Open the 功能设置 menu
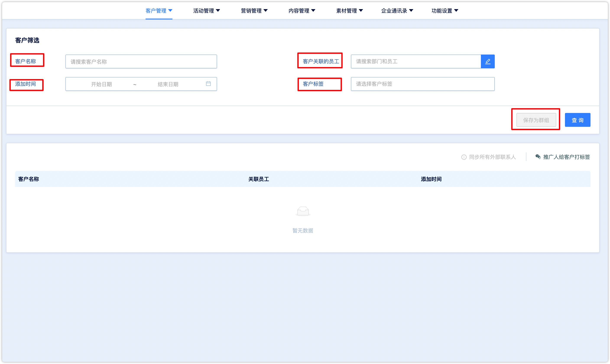This screenshot has height=364, width=610. tap(445, 11)
